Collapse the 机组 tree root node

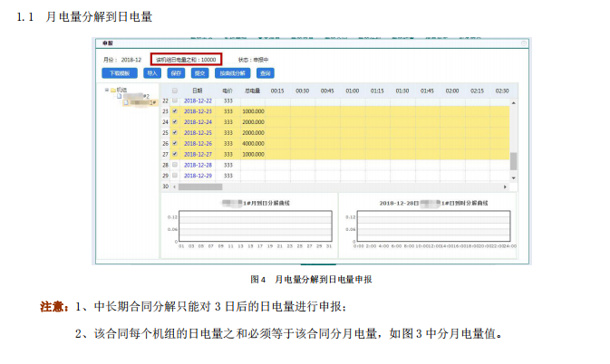click(x=108, y=91)
